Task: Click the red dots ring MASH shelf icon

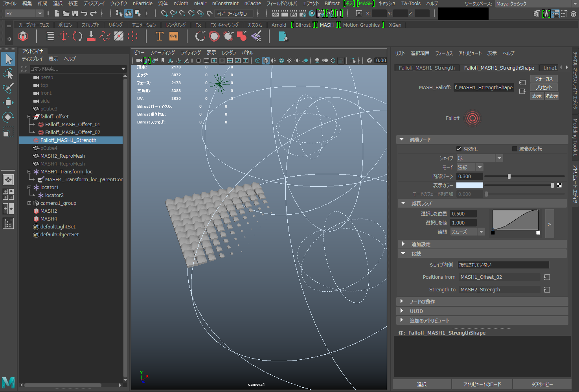Action: tap(133, 37)
